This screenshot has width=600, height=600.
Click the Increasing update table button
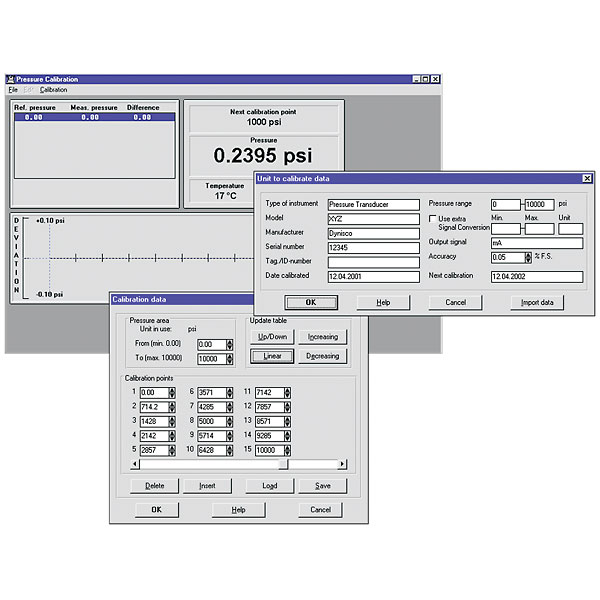click(322, 337)
